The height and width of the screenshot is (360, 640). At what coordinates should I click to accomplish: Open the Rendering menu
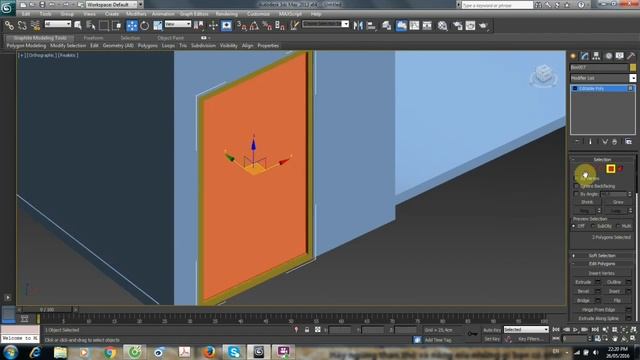(x=227, y=14)
